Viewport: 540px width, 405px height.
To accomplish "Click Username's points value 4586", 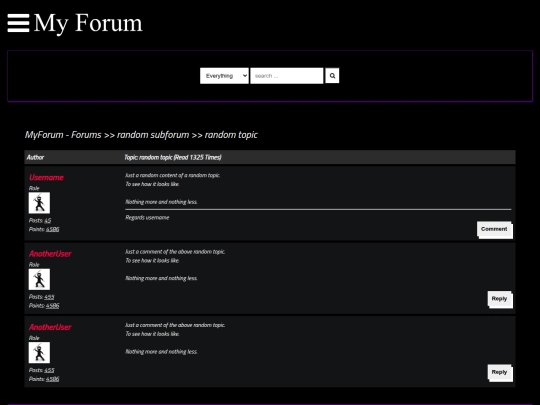I will [52, 229].
